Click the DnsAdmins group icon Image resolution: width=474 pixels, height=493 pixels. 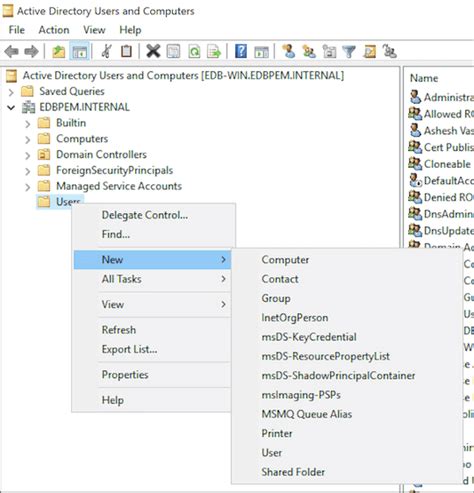click(415, 214)
